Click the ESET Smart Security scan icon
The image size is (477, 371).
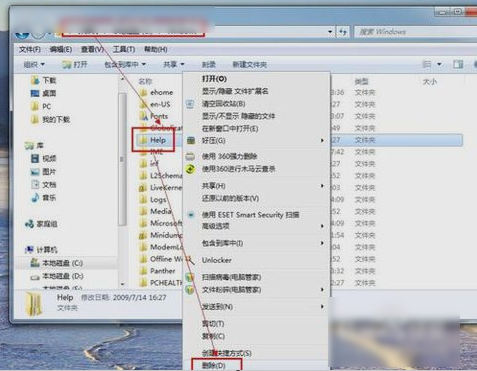[191, 215]
